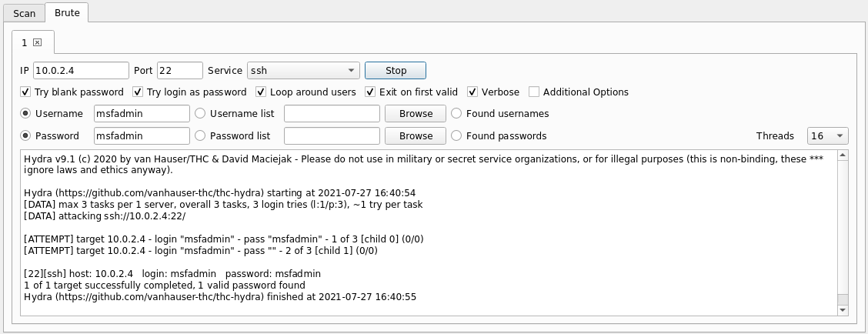The width and height of the screenshot is (868, 334).
Task: Choose the Found passwords radio option
Action: (x=456, y=136)
